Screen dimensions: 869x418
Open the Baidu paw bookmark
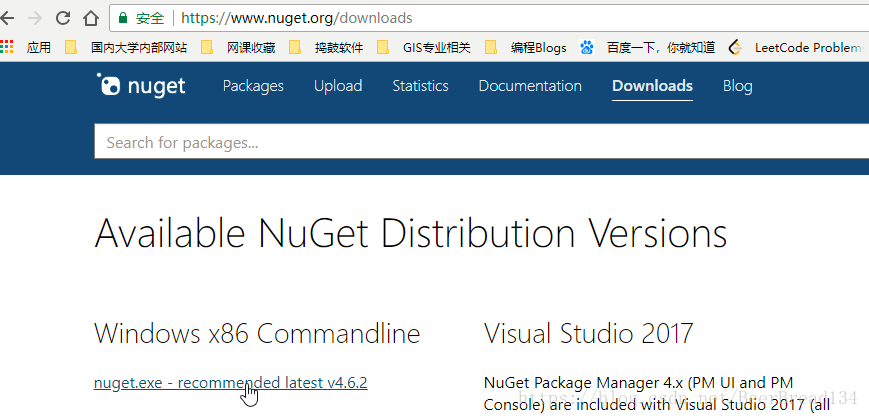[x=587, y=47]
